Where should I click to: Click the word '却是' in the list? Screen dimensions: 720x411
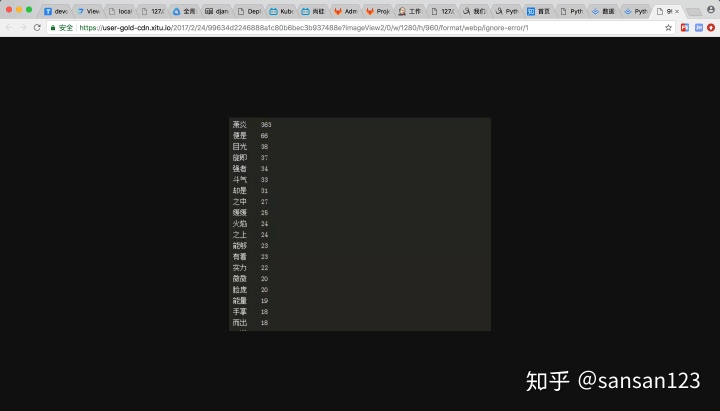pos(240,191)
